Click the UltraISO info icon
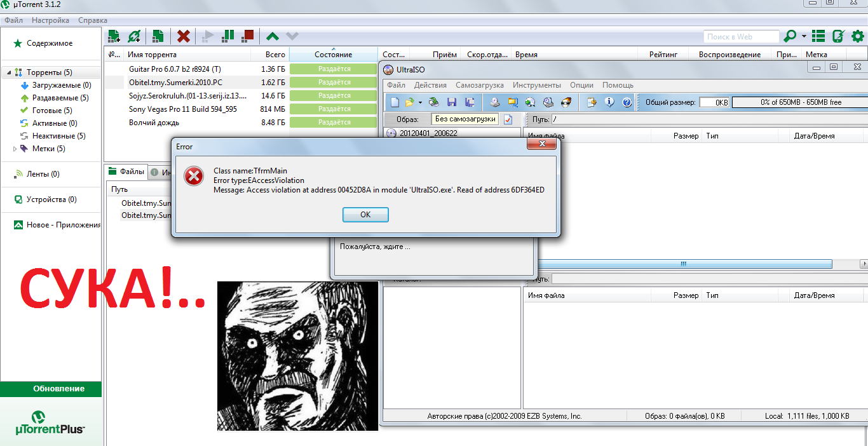The height and width of the screenshot is (446, 868). tap(609, 102)
